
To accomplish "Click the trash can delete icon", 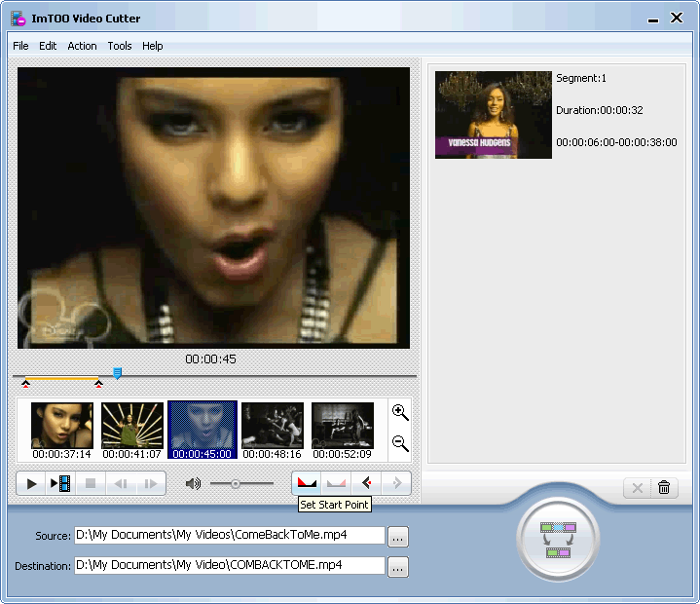I will pyautogui.click(x=664, y=488).
